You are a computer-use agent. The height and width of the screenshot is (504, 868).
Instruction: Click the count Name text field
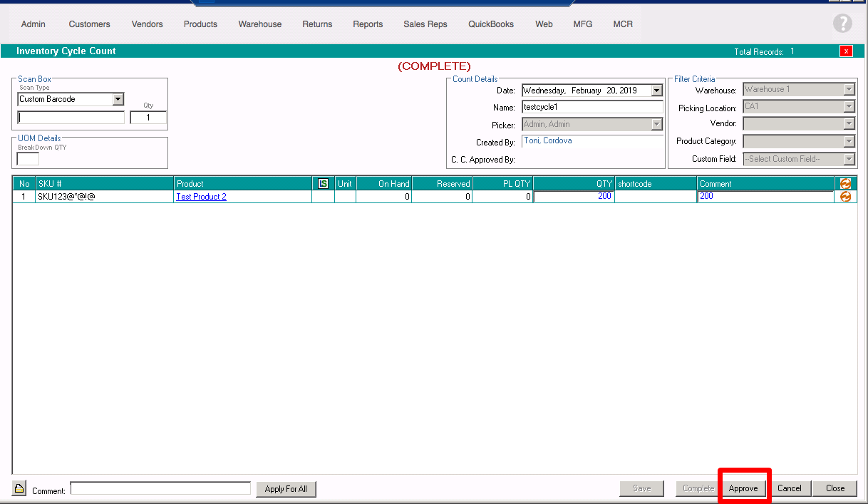click(591, 107)
